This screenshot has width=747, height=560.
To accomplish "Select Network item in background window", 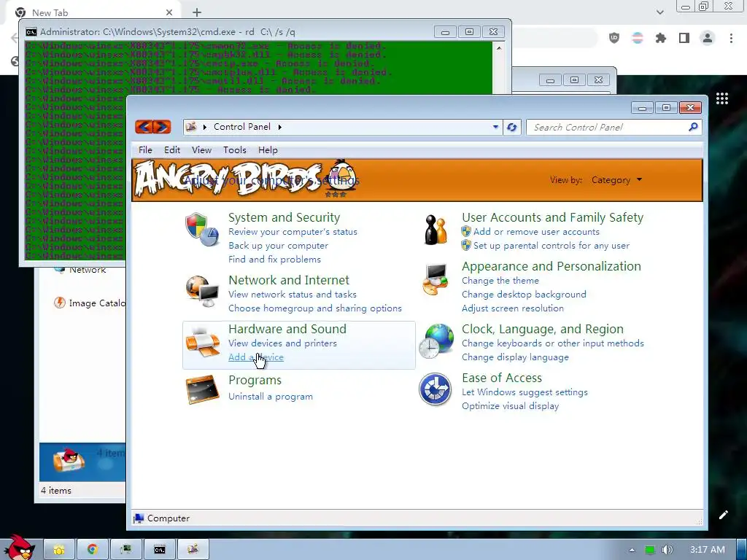I will (80, 270).
